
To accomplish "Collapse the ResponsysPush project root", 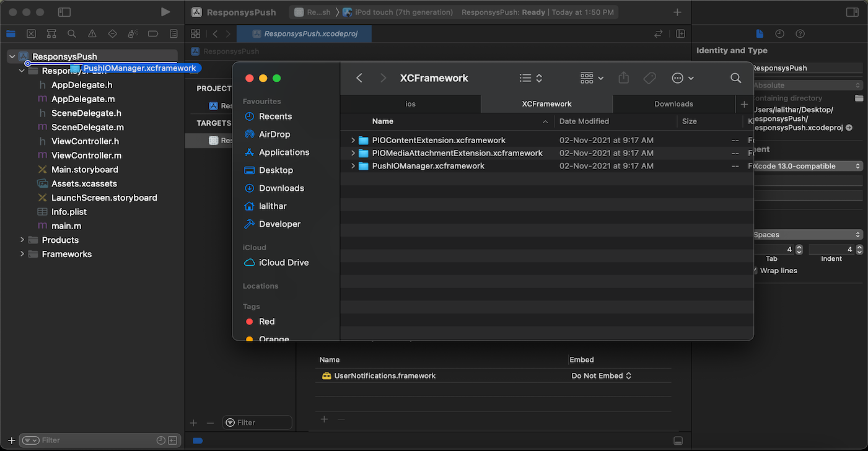I will (x=12, y=56).
